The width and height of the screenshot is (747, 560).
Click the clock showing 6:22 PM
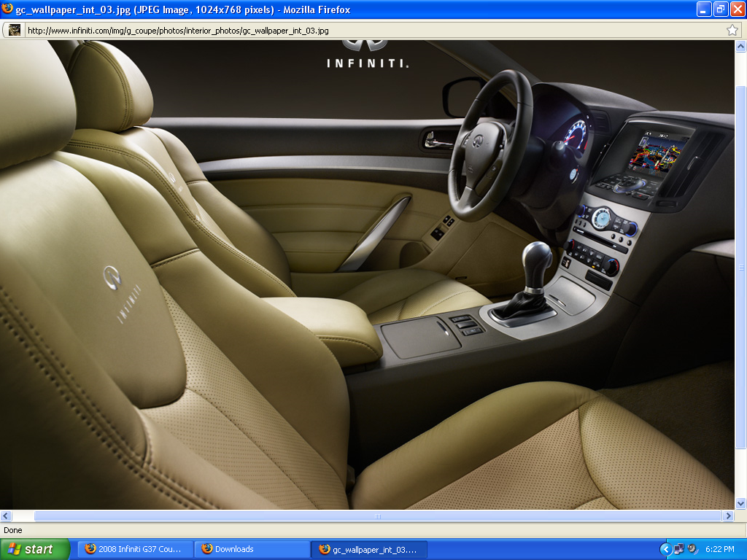point(720,549)
